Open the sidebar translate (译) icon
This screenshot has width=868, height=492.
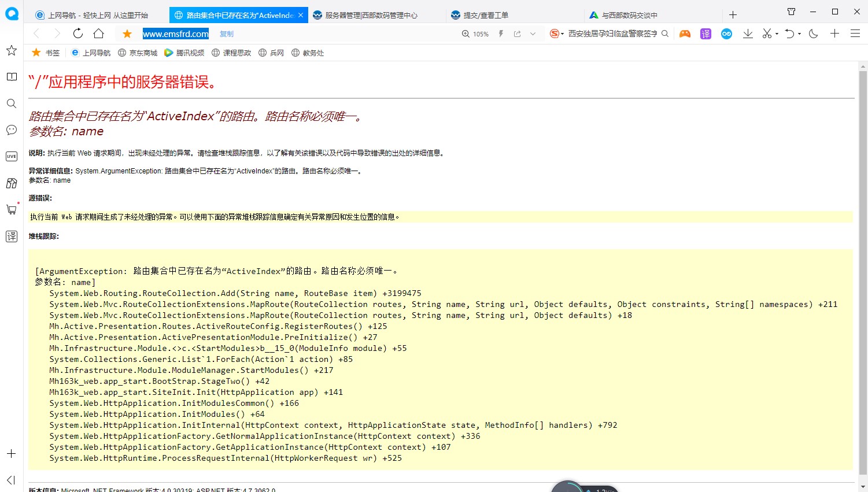12,236
